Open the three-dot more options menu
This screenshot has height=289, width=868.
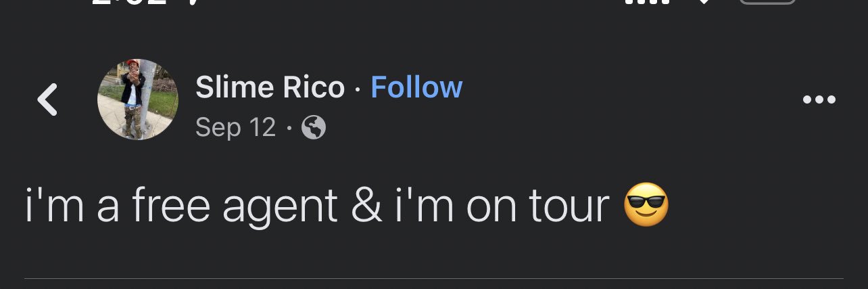point(819,100)
